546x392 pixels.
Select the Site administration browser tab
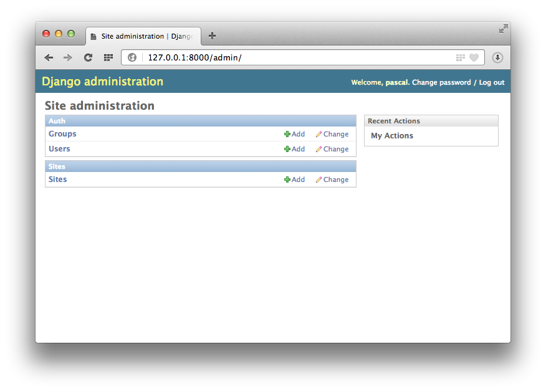143,36
